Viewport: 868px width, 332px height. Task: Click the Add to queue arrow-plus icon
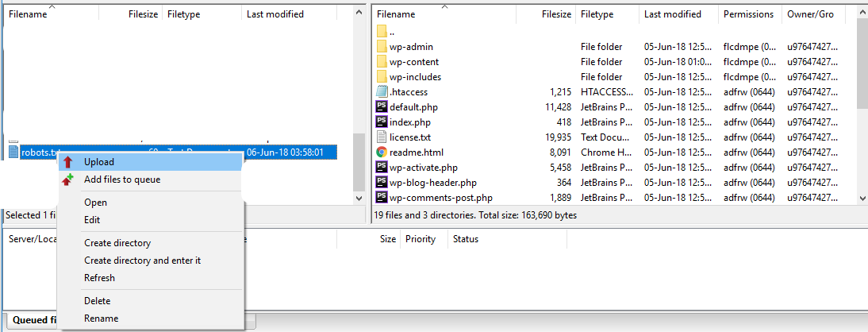[67, 180]
